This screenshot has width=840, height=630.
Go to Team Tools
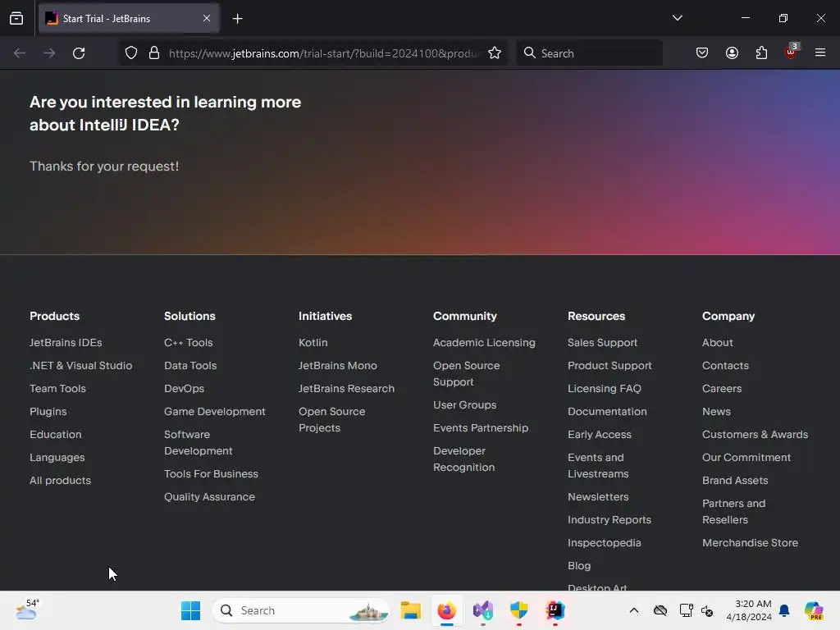pos(58,388)
